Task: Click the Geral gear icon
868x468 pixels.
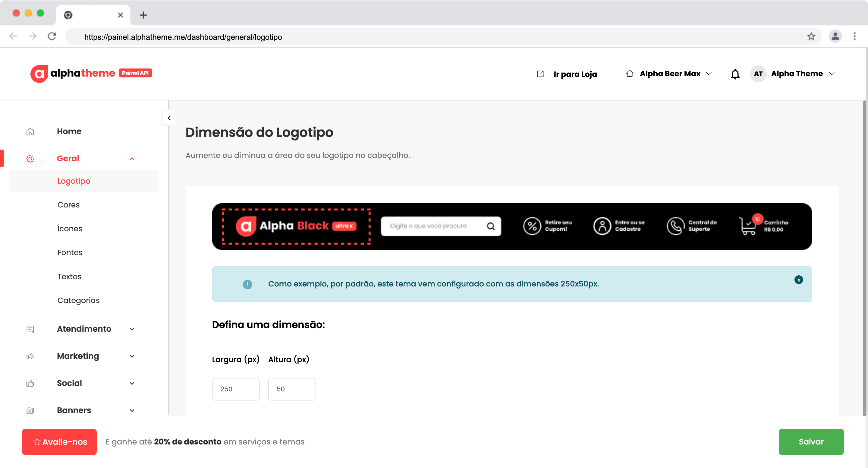Action: pos(30,159)
